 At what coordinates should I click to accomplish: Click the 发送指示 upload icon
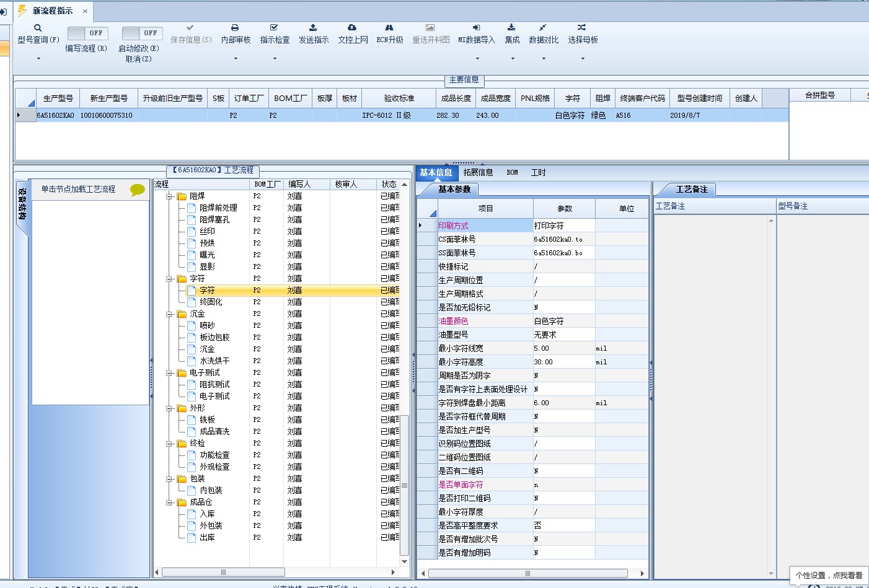[313, 28]
